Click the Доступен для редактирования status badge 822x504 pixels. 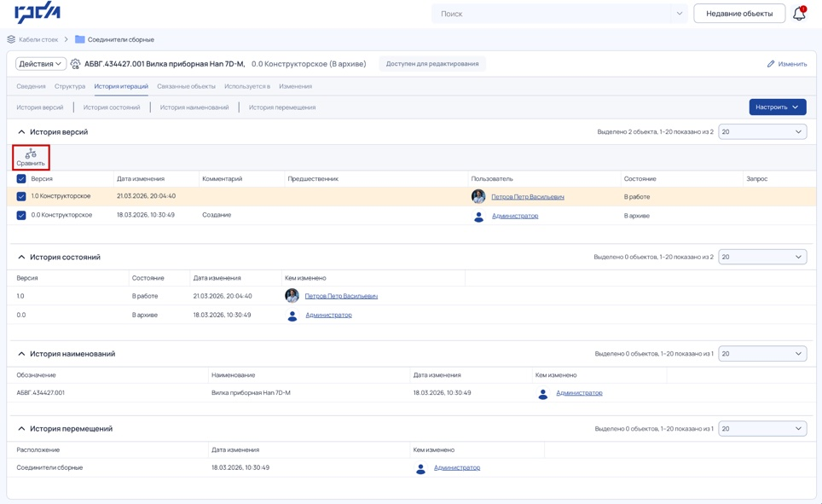[432, 64]
